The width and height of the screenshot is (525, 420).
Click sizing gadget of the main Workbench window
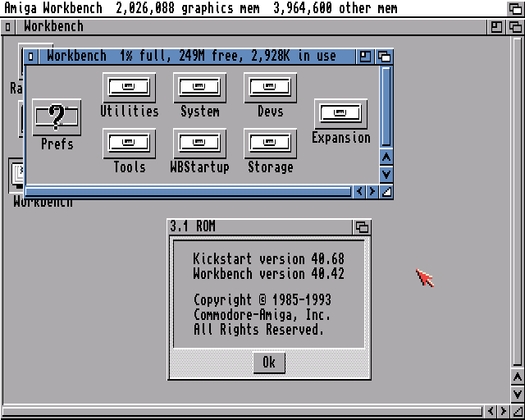click(x=518, y=412)
